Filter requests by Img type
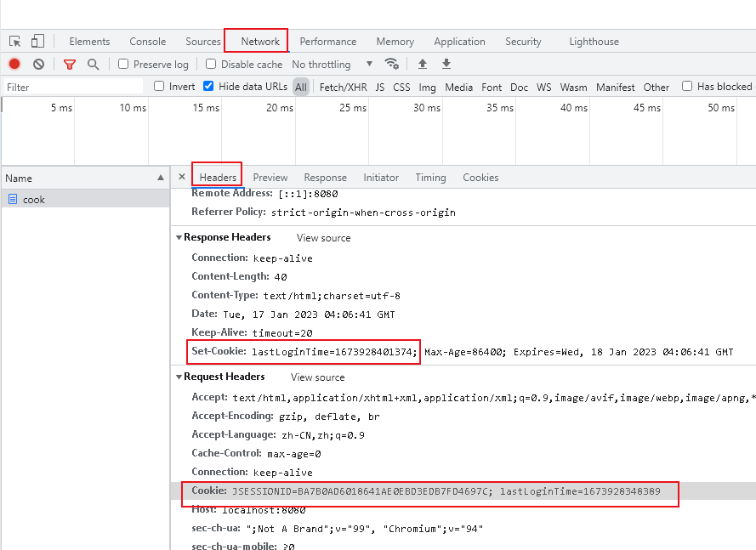 coord(427,88)
